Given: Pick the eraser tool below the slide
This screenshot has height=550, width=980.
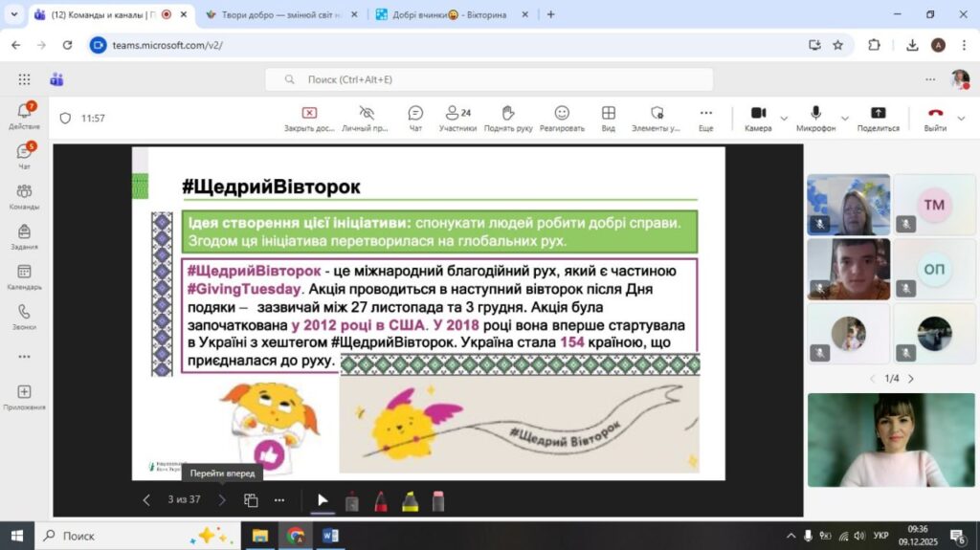Looking at the screenshot, I should tap(438, 500).
